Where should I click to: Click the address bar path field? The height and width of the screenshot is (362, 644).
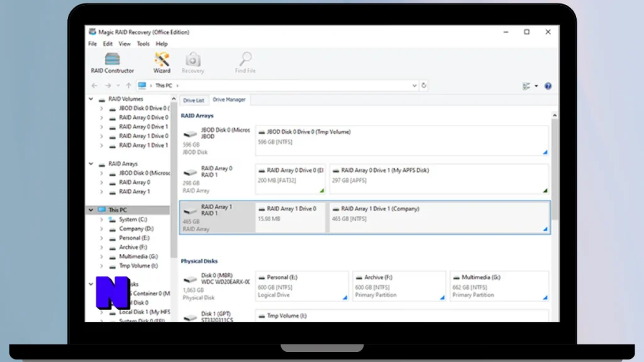pos(277,85)
